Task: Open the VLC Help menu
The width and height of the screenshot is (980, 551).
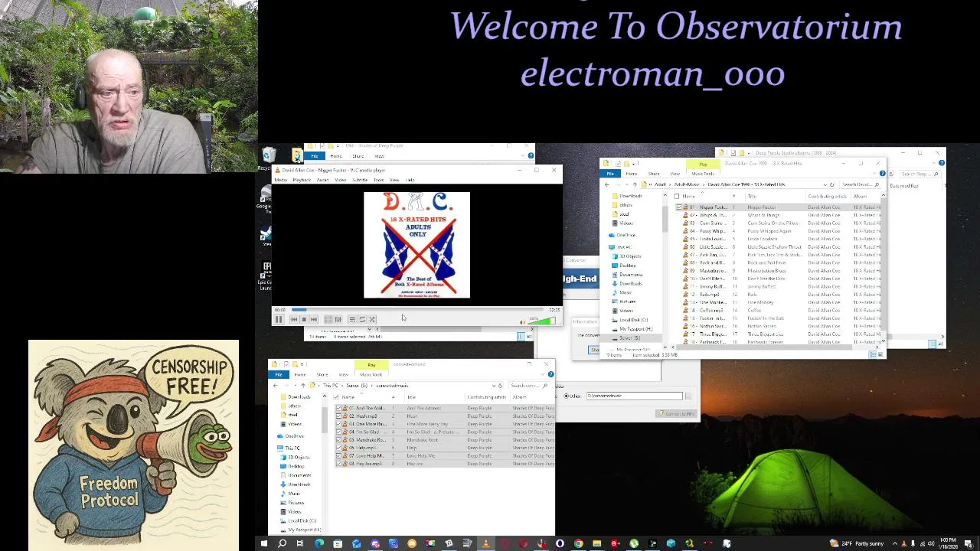Action: 410,180
